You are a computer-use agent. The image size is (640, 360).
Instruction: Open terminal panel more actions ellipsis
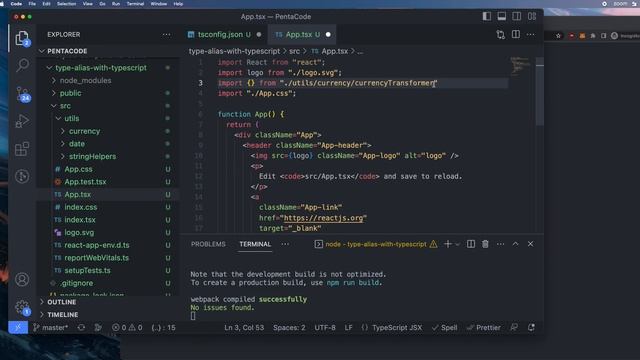coord(500,244)
